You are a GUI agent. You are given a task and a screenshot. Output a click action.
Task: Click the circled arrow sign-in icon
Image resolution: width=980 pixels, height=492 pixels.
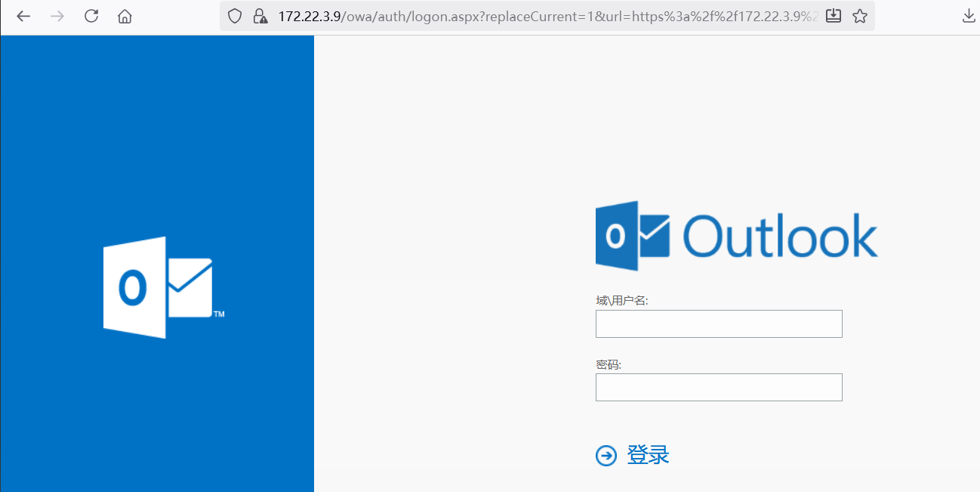(x=606, y=455)
